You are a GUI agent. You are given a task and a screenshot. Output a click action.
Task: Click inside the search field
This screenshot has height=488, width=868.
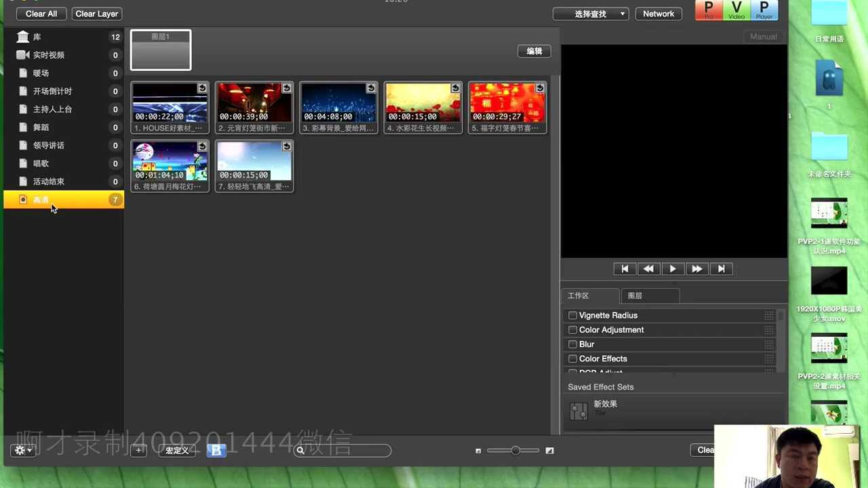[x=342, y=450]
